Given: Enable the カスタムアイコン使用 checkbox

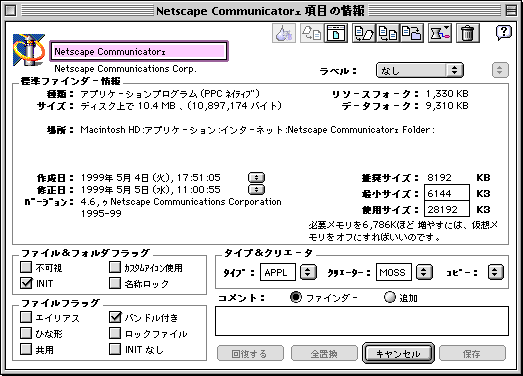Looking at the screenshot, I should pos(115,267).
